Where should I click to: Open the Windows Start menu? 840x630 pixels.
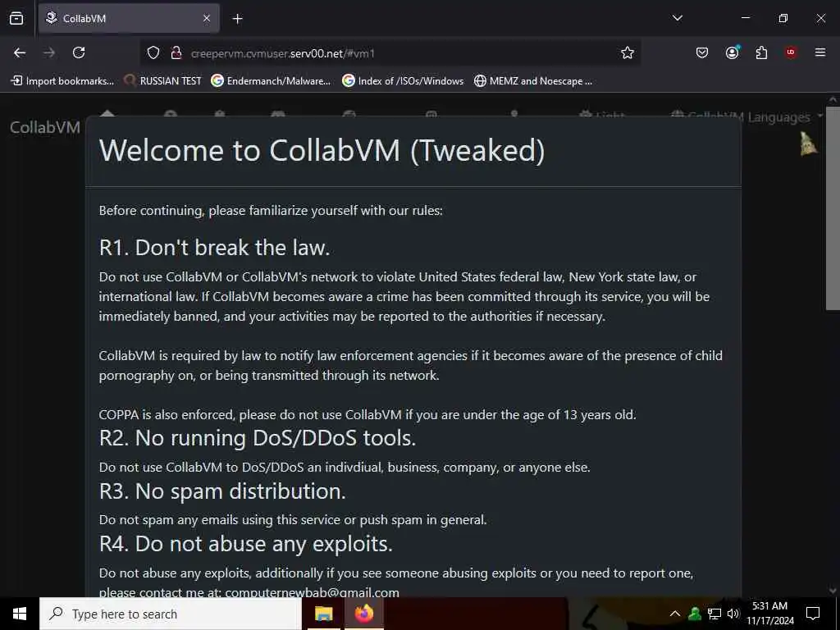pyautogui.click(x=20, y=614)
